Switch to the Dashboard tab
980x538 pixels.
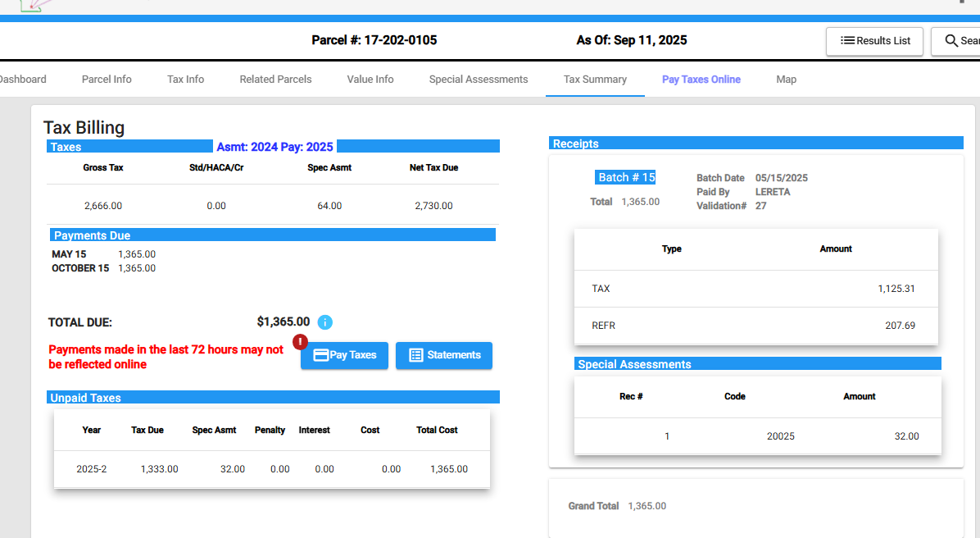tap(21, 80)
